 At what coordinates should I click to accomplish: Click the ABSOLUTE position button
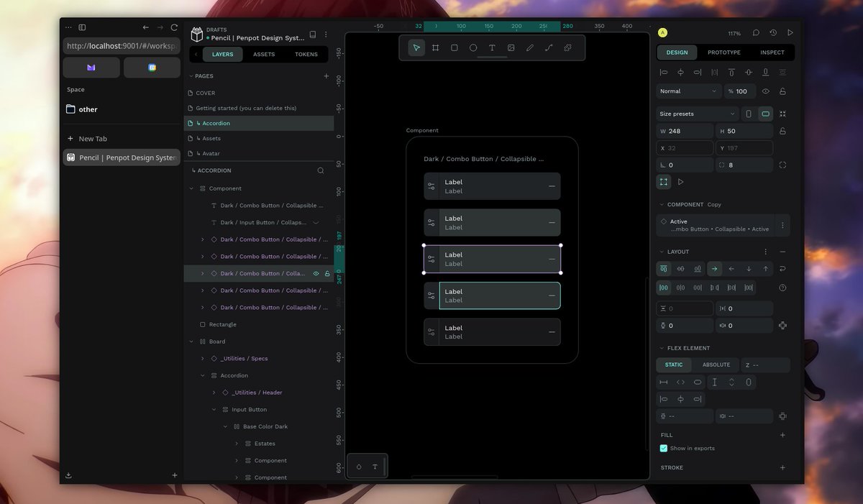(716, 365)
